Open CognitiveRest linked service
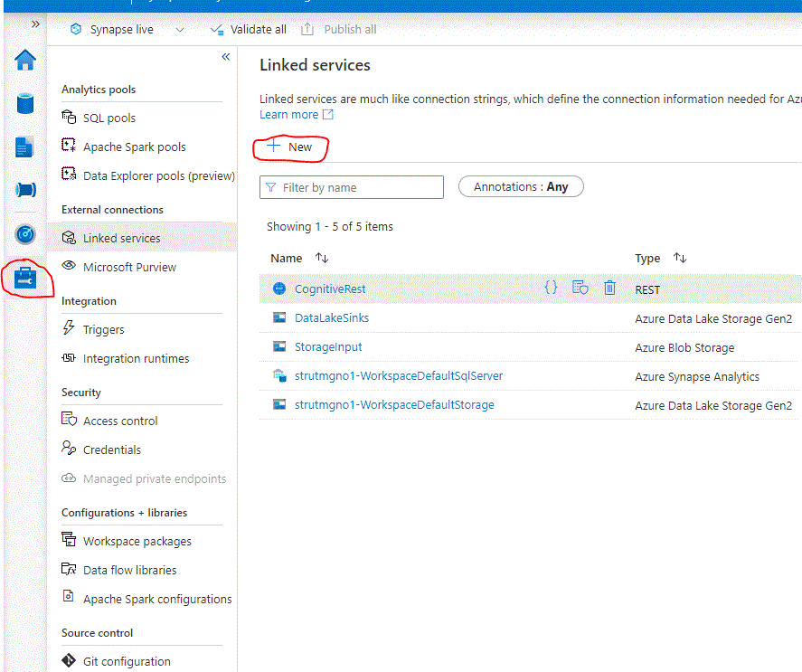Image resolution: width=802 pixels, height=672 pixels. pos(330,289)
